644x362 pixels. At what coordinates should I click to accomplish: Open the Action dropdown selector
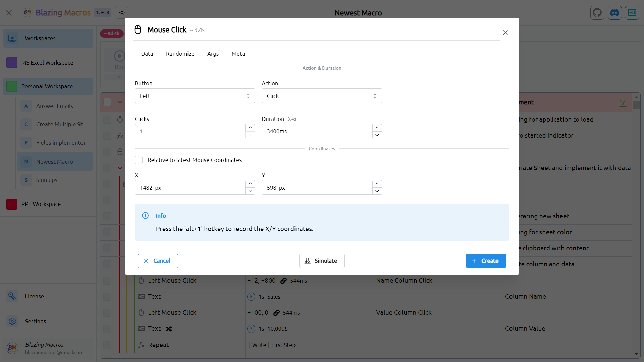click(322, 96)
